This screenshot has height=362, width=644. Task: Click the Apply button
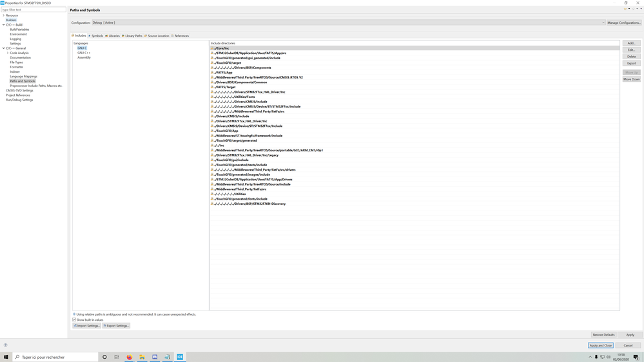coord(630,335)
